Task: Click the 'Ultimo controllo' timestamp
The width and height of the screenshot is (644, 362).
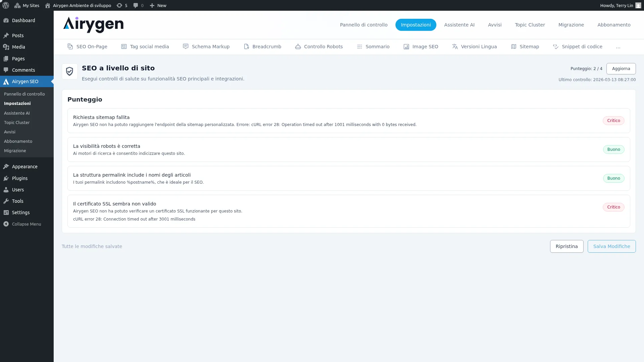Action: pyautogui.click(x=597, y=80)
